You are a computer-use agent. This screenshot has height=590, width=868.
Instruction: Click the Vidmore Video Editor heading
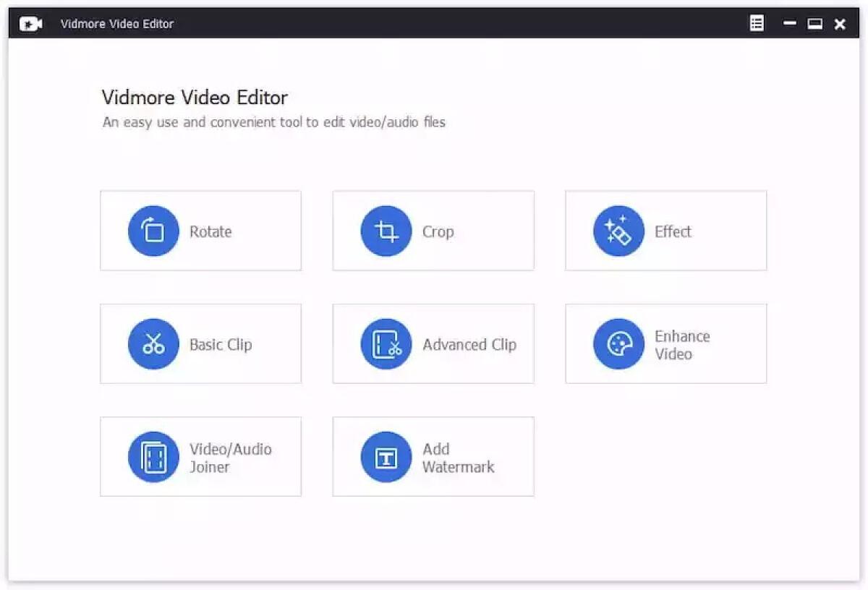195,97
